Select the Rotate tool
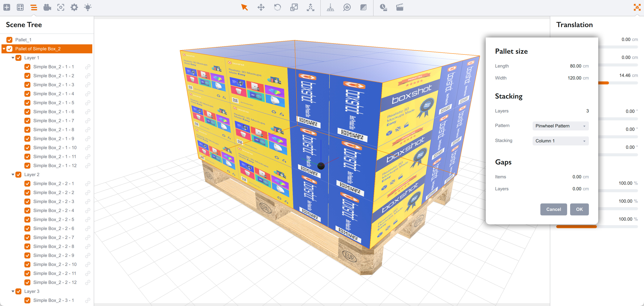Screen dimensions: 644x306 pos(278,7)
